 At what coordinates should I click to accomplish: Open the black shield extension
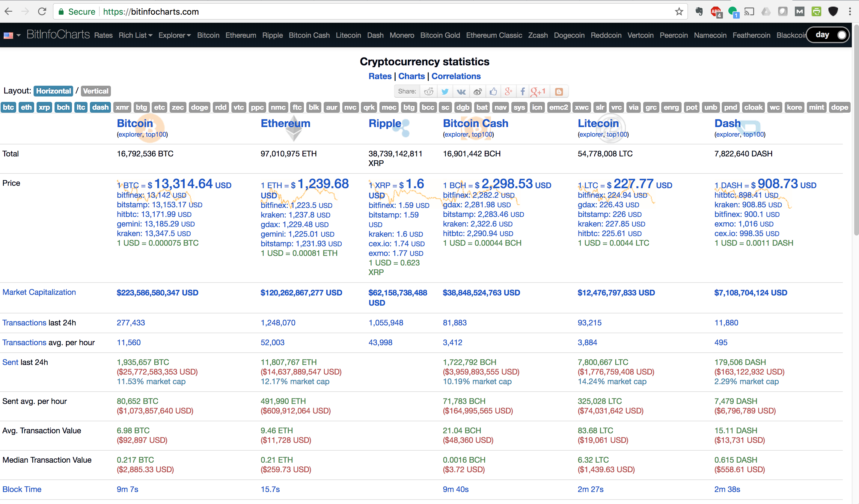833,12
